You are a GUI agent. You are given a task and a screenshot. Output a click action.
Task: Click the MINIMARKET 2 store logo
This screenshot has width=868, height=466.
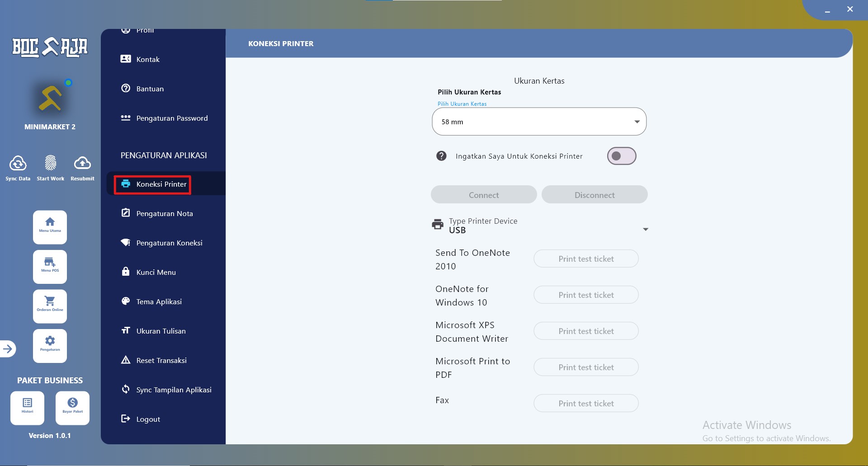click(50, 98)
